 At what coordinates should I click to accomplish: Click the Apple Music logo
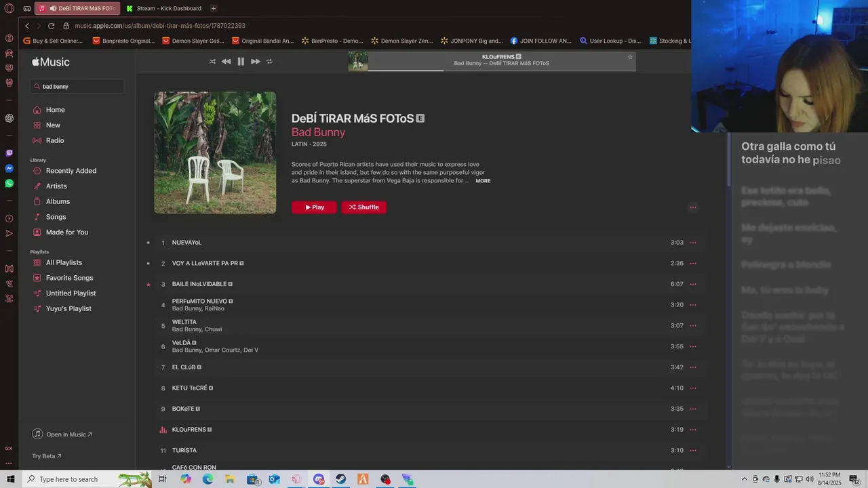coord(51,62)
